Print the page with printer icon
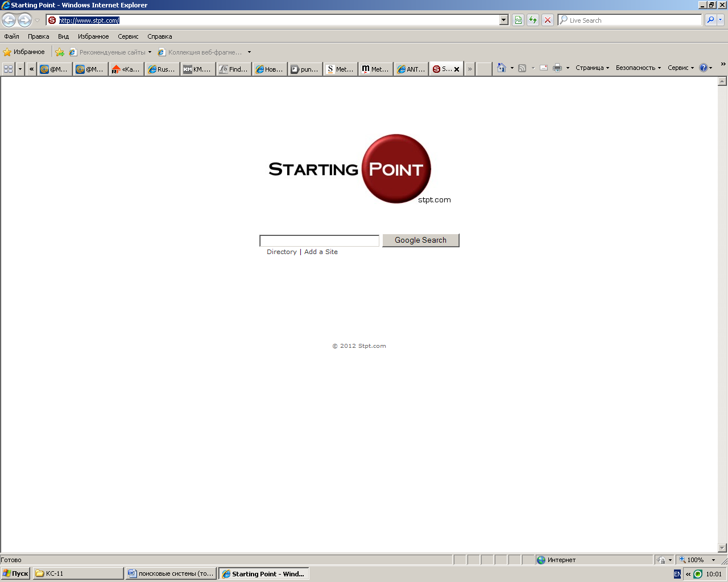 pyautogui.click(x=557, y=68)
